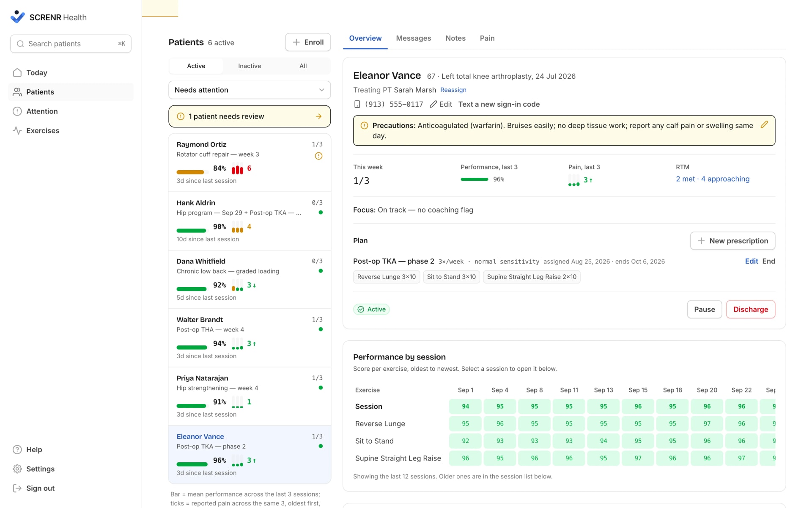Open the Notes tab
812x508 pixels.
coord(455,38)
